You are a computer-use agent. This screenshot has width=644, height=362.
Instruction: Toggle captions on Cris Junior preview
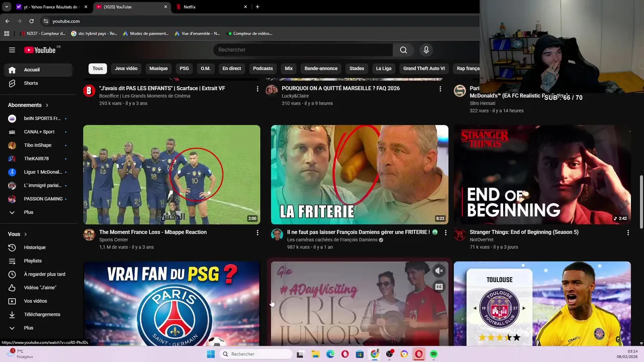439,287
